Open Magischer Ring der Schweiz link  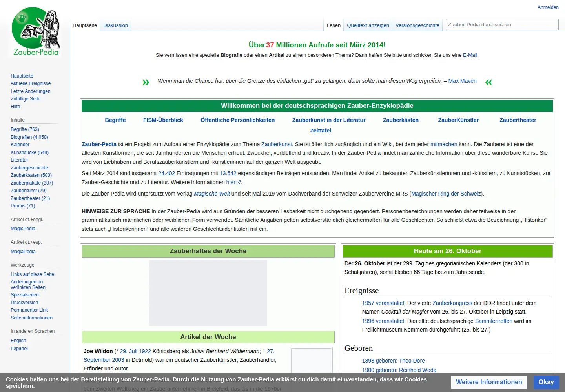[x=446, y=194]
